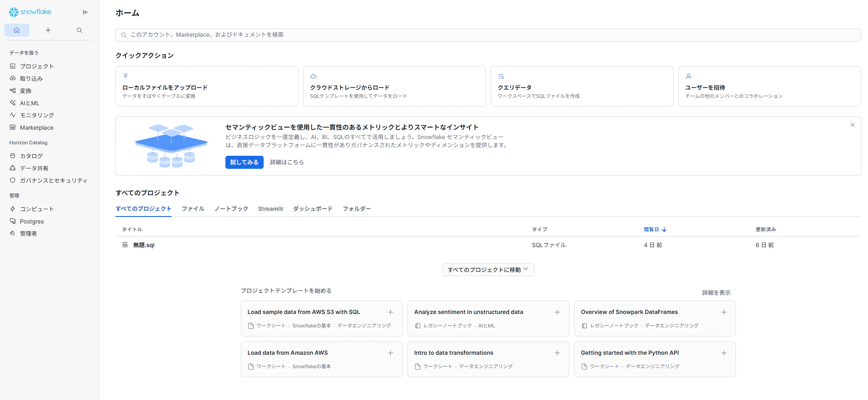
Task: Expand the すべてのプロジェクトに移動 dropdown
Action: point(488,270)
